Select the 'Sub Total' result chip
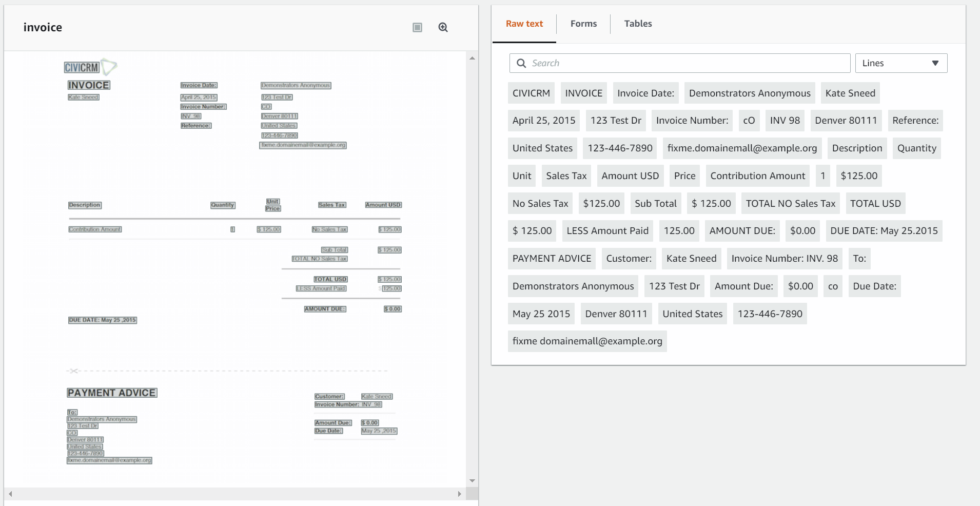 point(655,204)
